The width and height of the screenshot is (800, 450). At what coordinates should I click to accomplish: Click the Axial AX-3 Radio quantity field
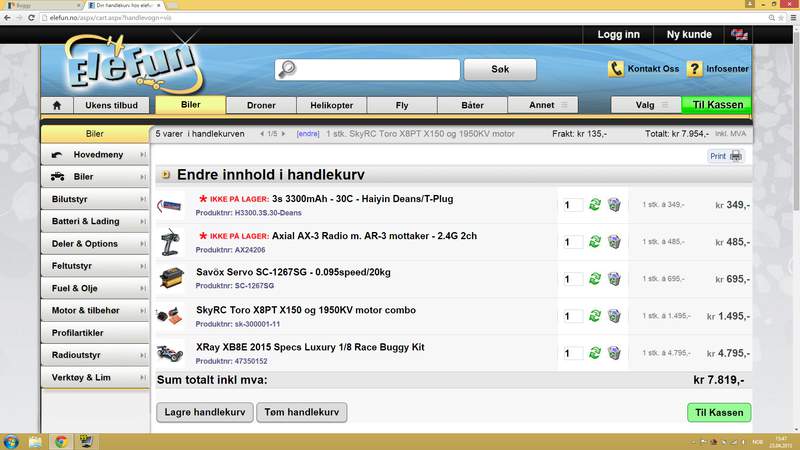[x=573, y=242]
